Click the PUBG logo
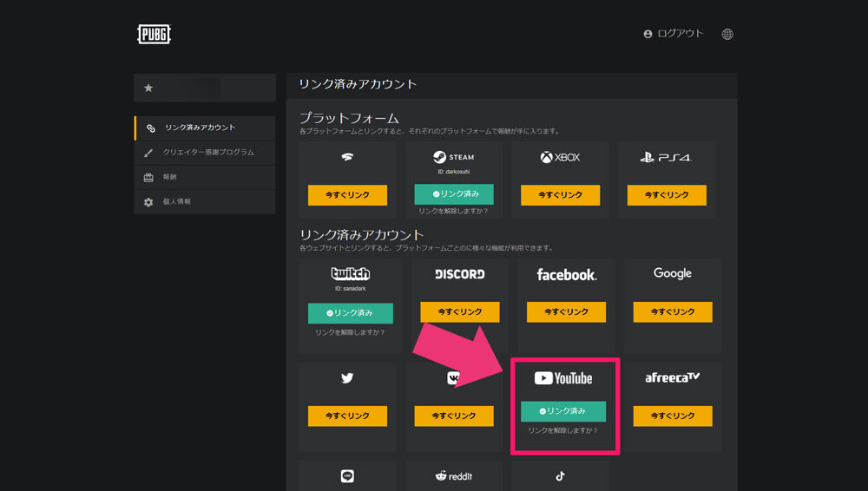Screen dimensions: 868x491 [154, 35]
